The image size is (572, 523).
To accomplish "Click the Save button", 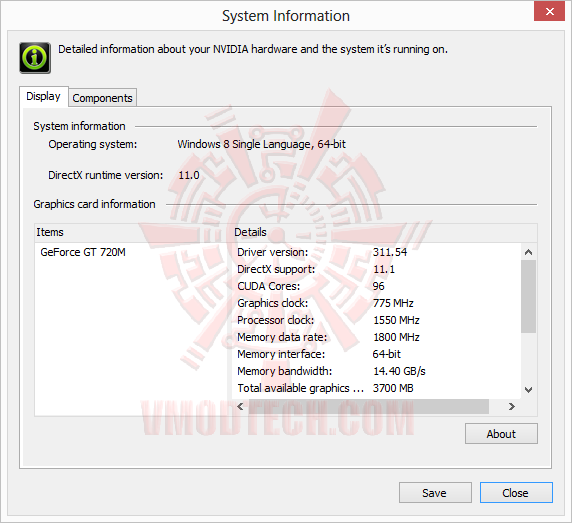I will [x=435, y=493].
